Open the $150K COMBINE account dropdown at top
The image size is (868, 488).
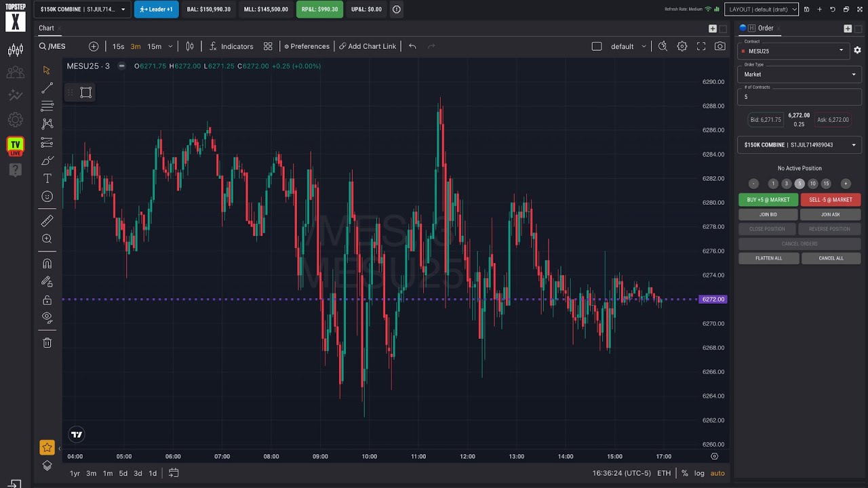coord(83,9)
